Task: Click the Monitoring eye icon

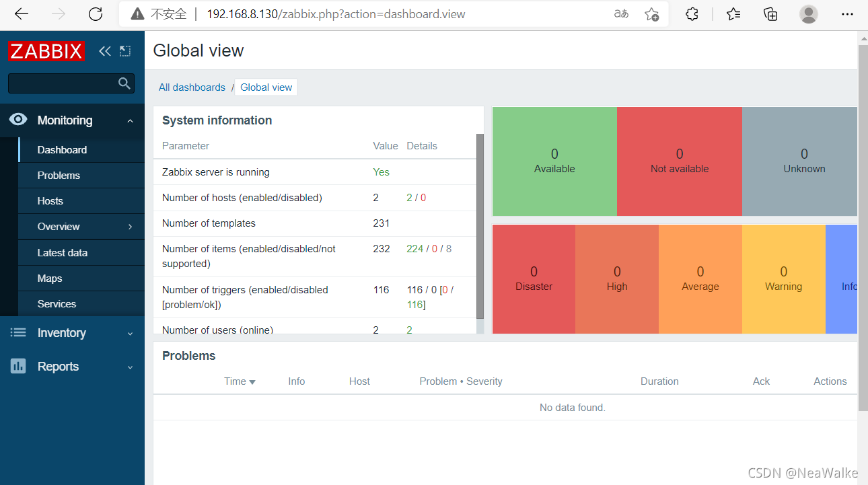Action: coord(18,120)
